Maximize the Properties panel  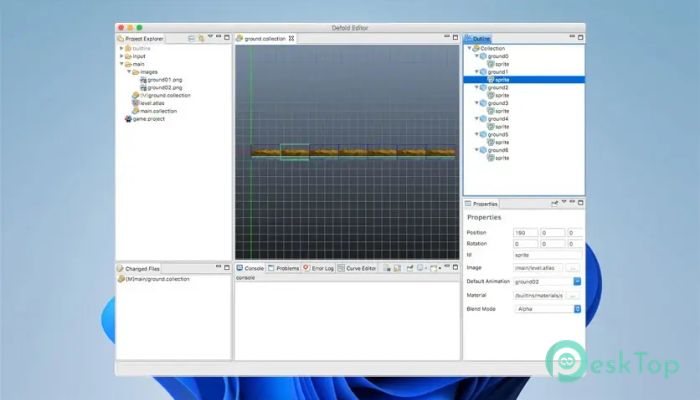click(x=580, y=203)
